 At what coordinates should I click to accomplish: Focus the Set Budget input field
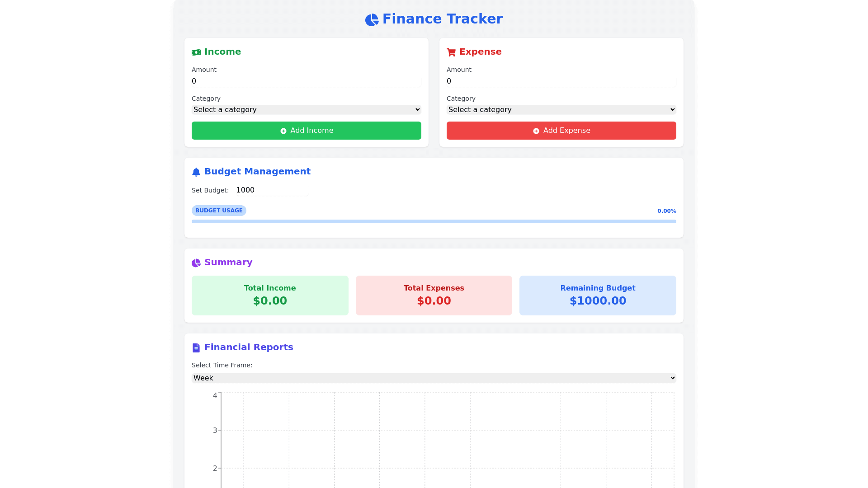point(272,190)
